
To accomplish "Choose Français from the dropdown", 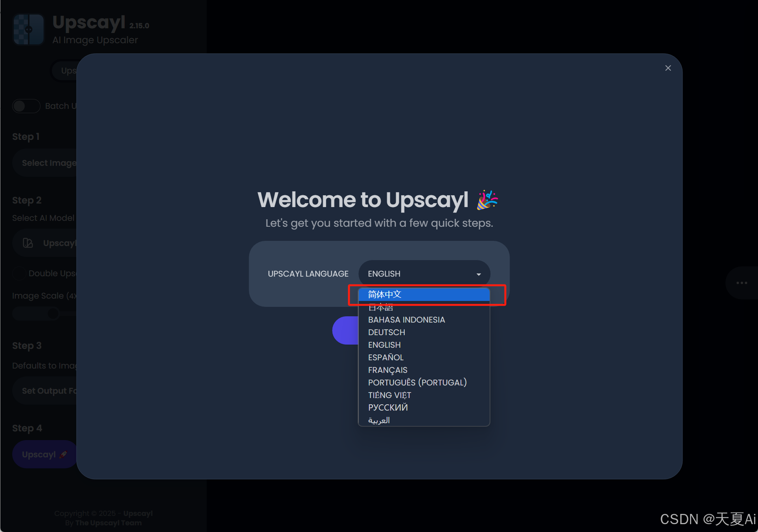I will click(x=387, y=370).
